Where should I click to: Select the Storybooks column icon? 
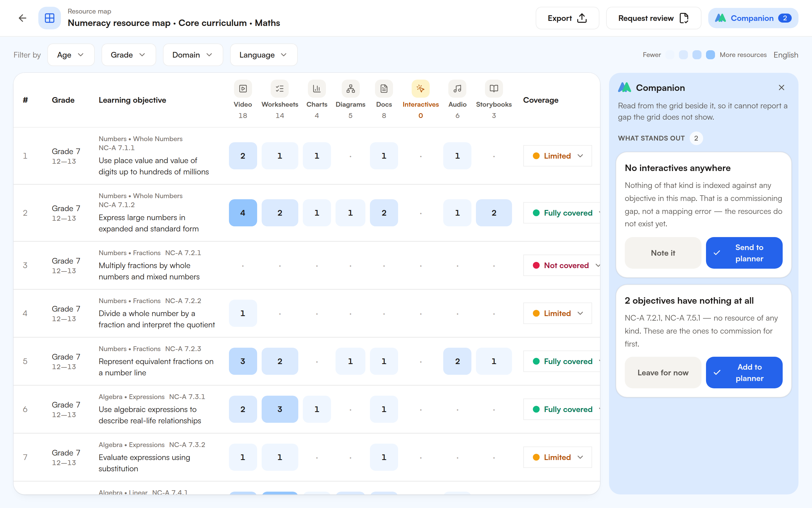click(494, 89)
